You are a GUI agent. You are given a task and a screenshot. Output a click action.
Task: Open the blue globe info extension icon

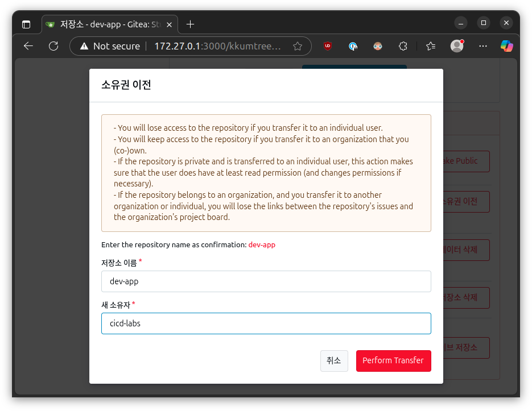click(353, 46)
